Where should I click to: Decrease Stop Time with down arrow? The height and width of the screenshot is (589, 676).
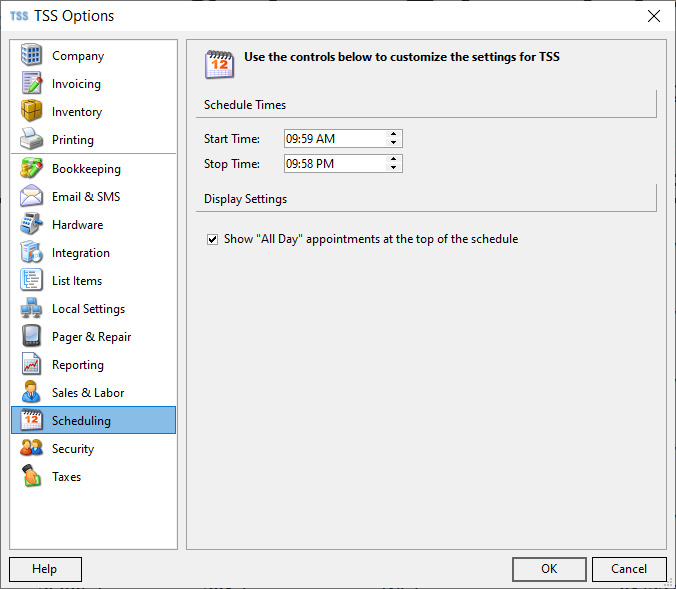click(x=393, y=168)
